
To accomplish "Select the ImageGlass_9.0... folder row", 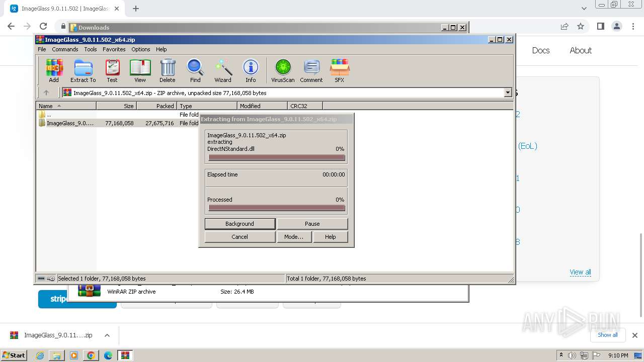I will click(118, 123).
